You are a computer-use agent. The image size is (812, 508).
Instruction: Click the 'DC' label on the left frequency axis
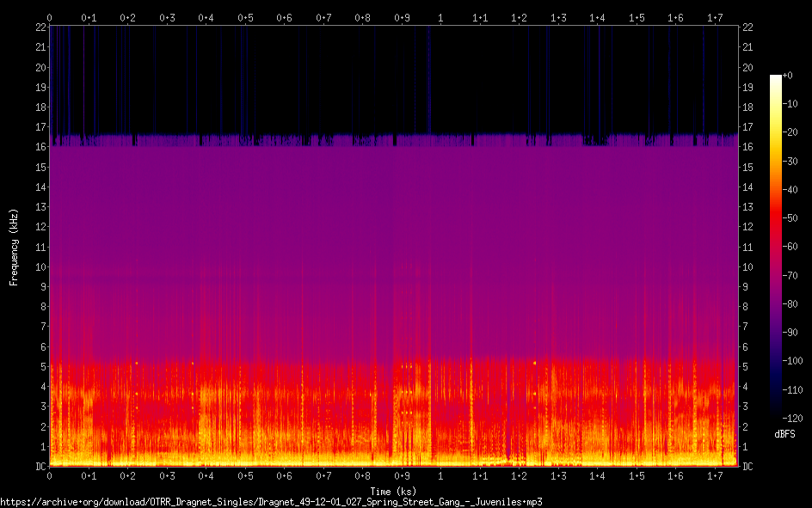click(39, 467)
